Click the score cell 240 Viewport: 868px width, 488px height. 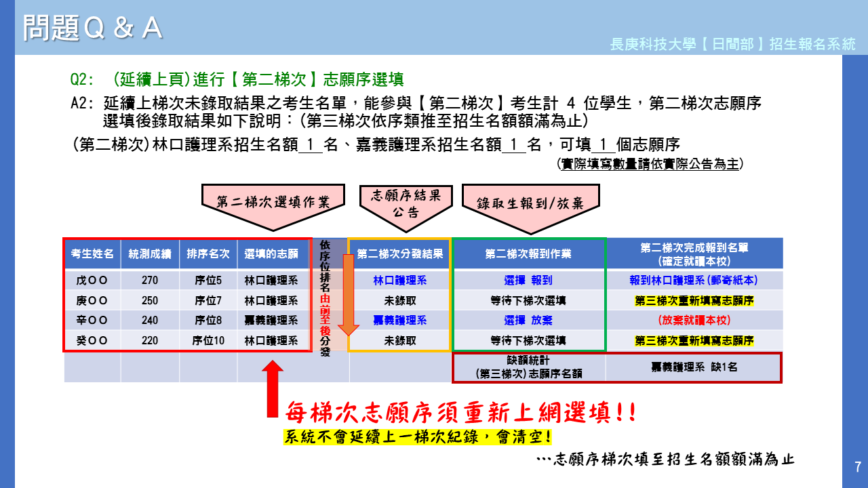pyautogui.click(x=150, y=320)
